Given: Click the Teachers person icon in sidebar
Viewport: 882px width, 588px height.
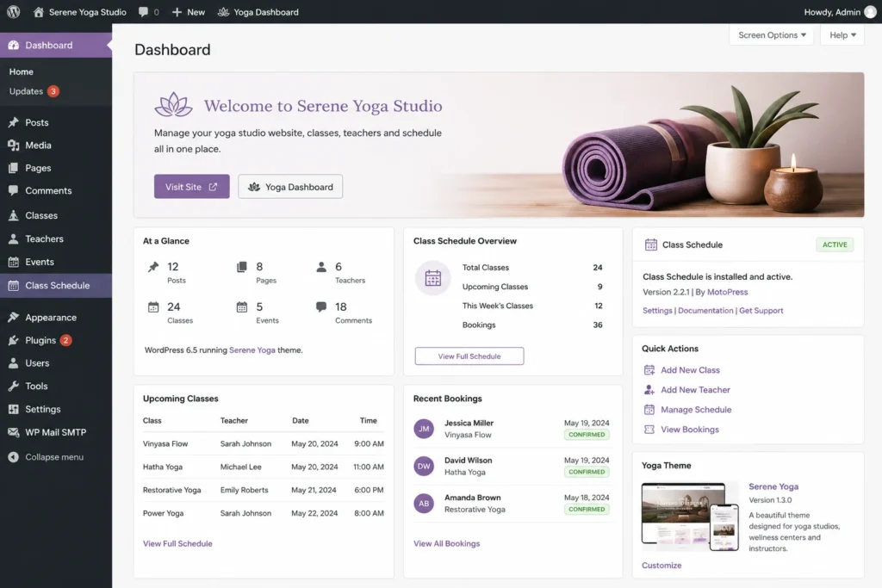Looking at the screenshot, I should click(14, 238).
